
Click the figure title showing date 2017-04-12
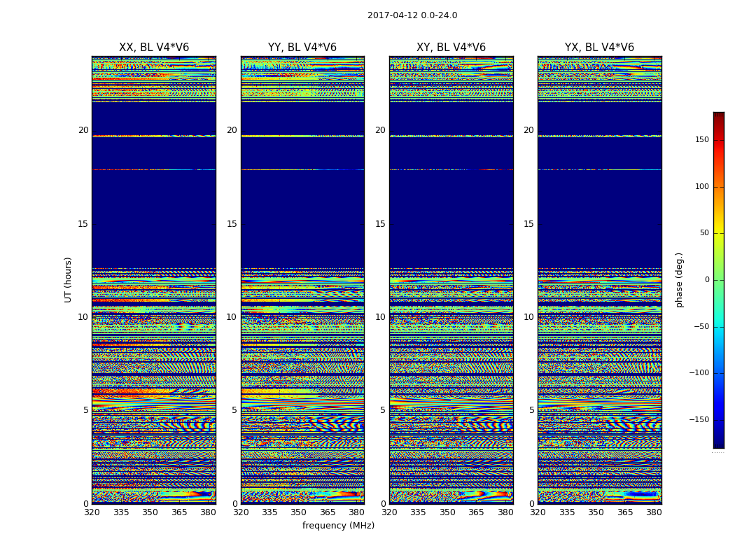pos(412,15)
